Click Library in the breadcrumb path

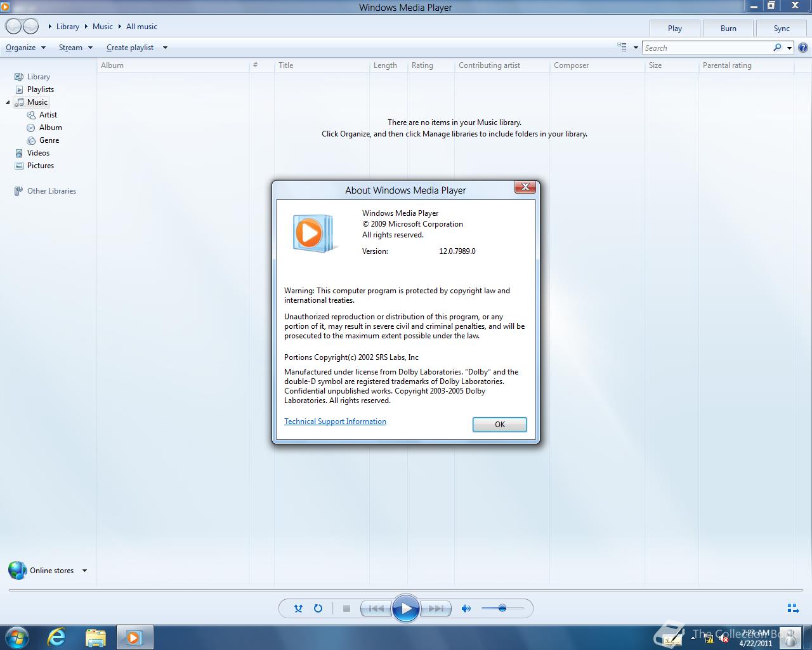[x=67, y=27]
